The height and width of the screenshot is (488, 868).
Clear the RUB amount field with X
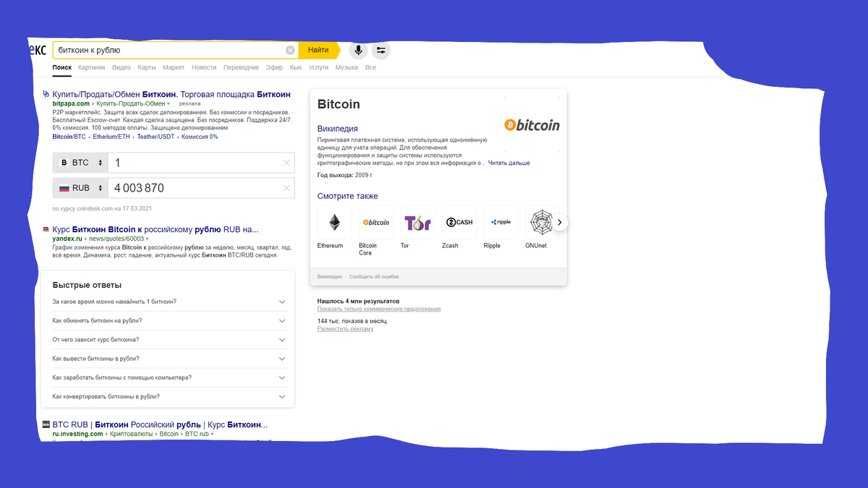pos(286,188)
